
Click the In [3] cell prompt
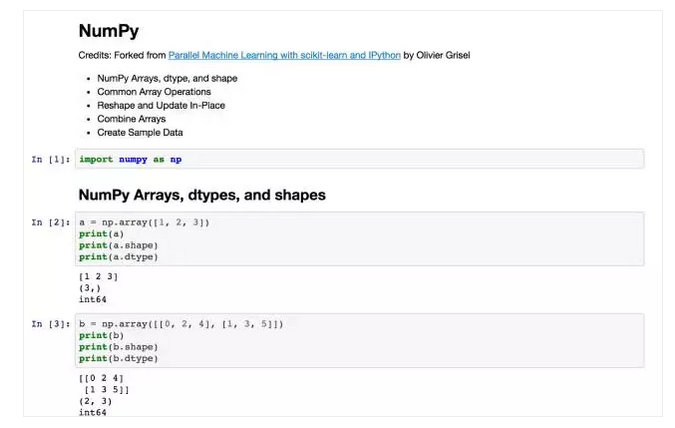[51, 324]
